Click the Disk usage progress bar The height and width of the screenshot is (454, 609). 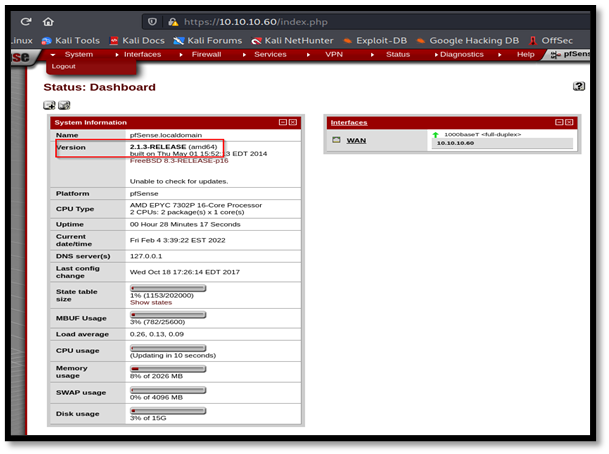point(168,411)
